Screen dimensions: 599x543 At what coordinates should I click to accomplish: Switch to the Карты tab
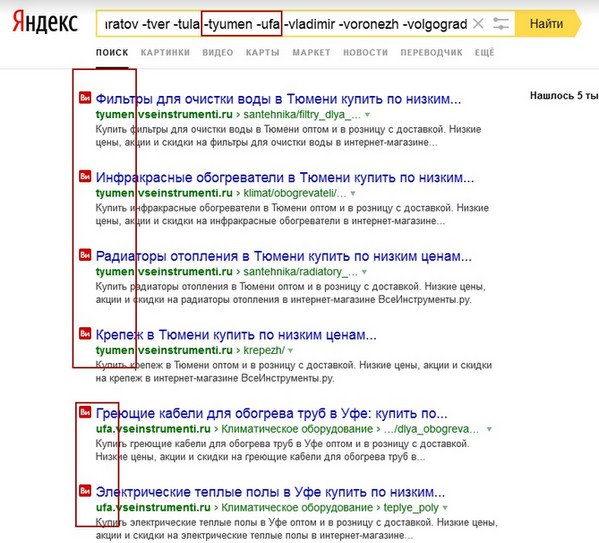[x=262, y=53]
